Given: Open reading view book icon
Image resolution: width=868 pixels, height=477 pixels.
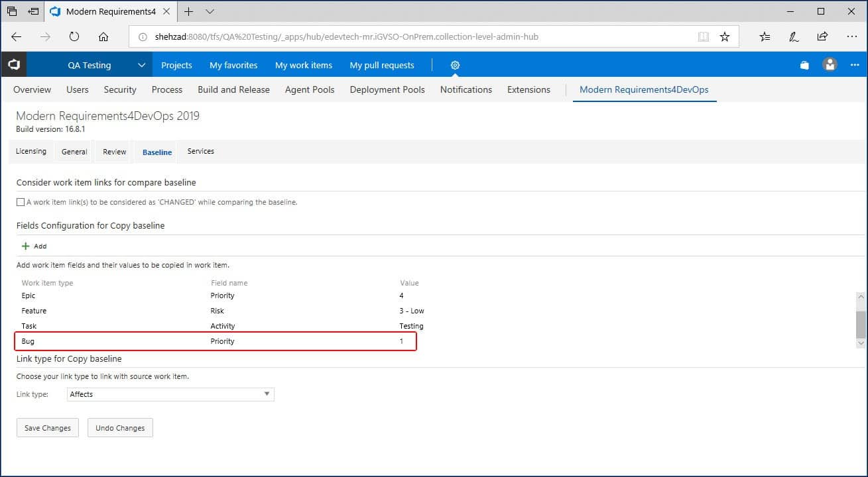Looking at the screenshot, I should [704, 37].
